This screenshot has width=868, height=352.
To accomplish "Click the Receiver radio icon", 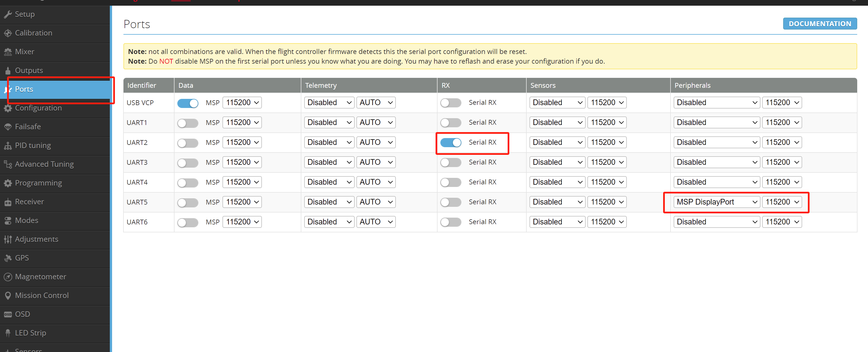I will click(x=8, y=202).
